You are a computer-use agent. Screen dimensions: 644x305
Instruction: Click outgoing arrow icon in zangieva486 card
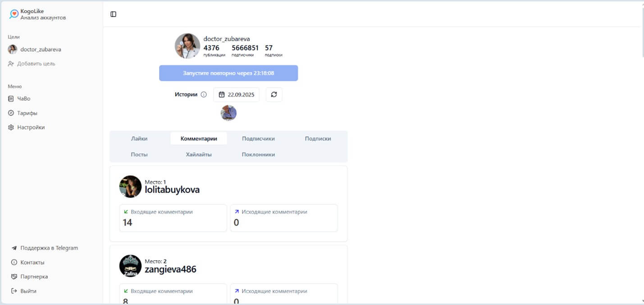tap(237, 291)
